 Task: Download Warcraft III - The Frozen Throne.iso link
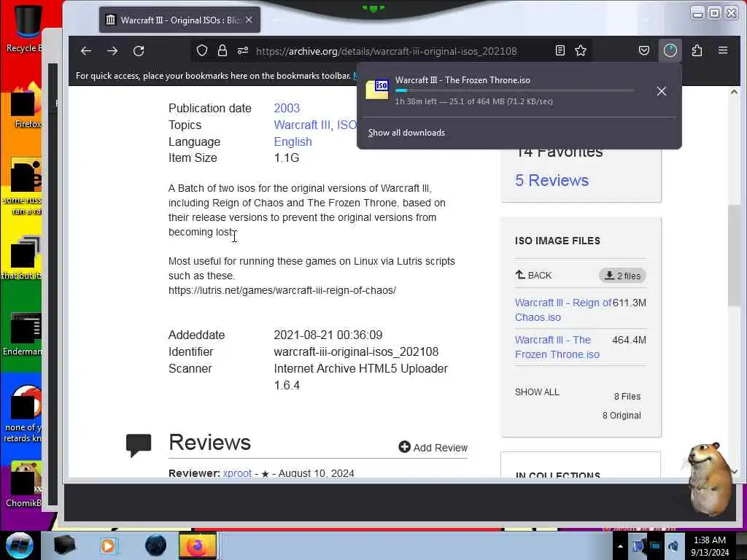[x=557, y=347]
